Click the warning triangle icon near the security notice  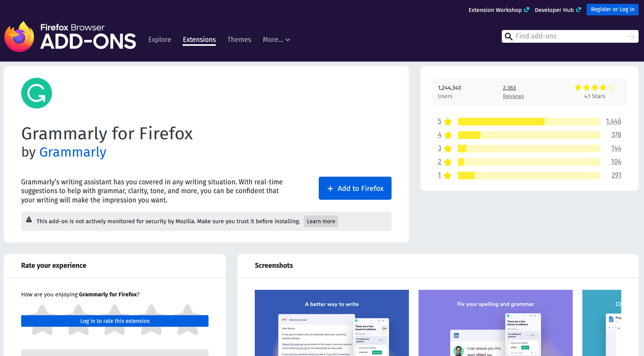(x=29, y=219)
